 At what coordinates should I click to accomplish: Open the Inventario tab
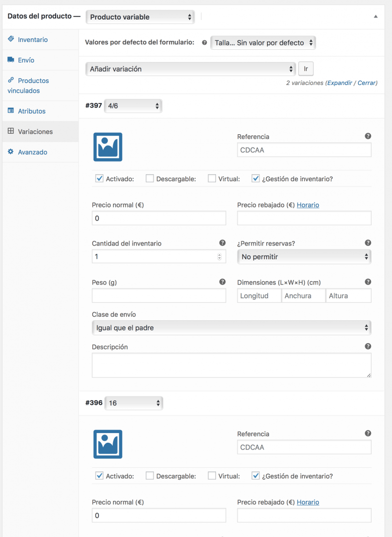point(33,40)
